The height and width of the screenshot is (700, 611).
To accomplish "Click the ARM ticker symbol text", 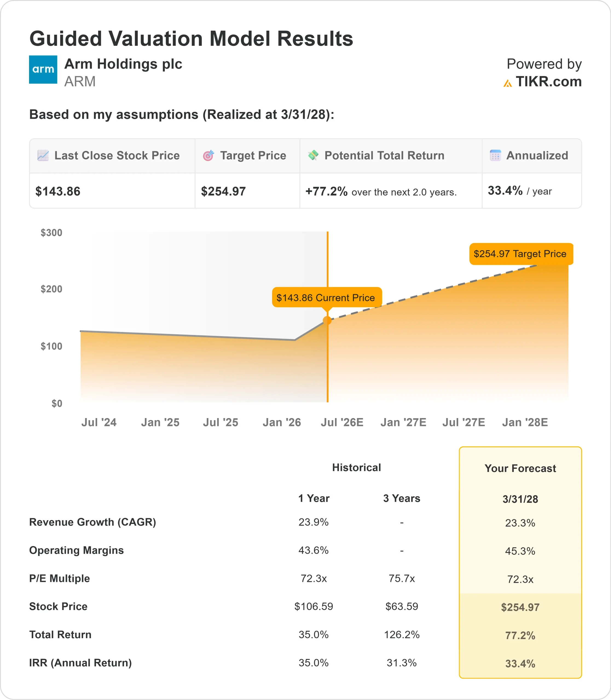I will (80, 82).
